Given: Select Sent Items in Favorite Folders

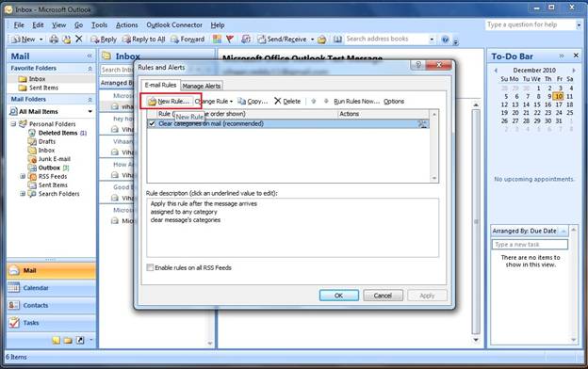Looking at the screenshot, I should [x=39, y=88].
